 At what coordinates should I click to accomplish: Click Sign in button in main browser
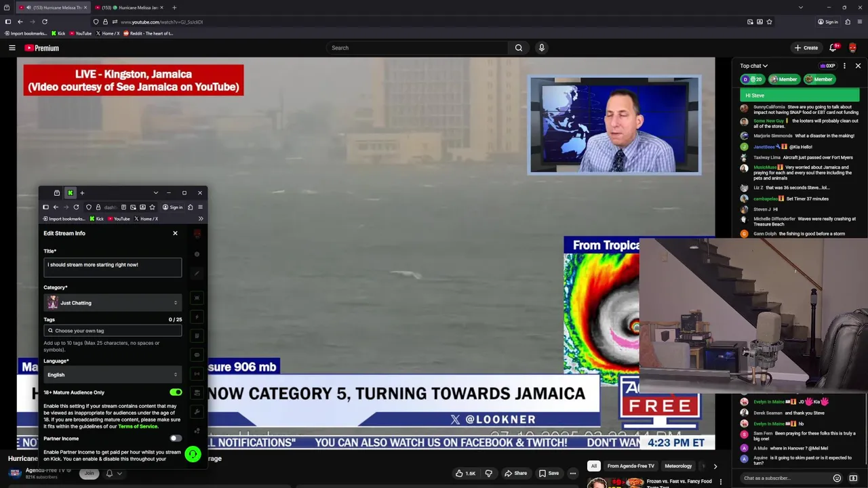coord(828,22)
